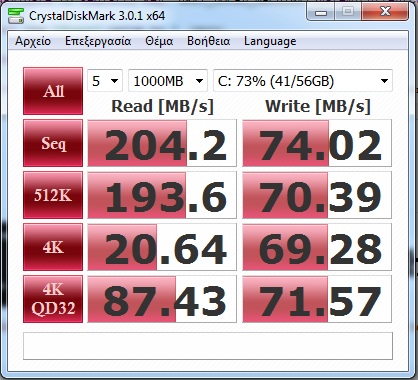Open the Βοήθεια menu
This screenshot has height=380, width=418.
click(208, 41)
